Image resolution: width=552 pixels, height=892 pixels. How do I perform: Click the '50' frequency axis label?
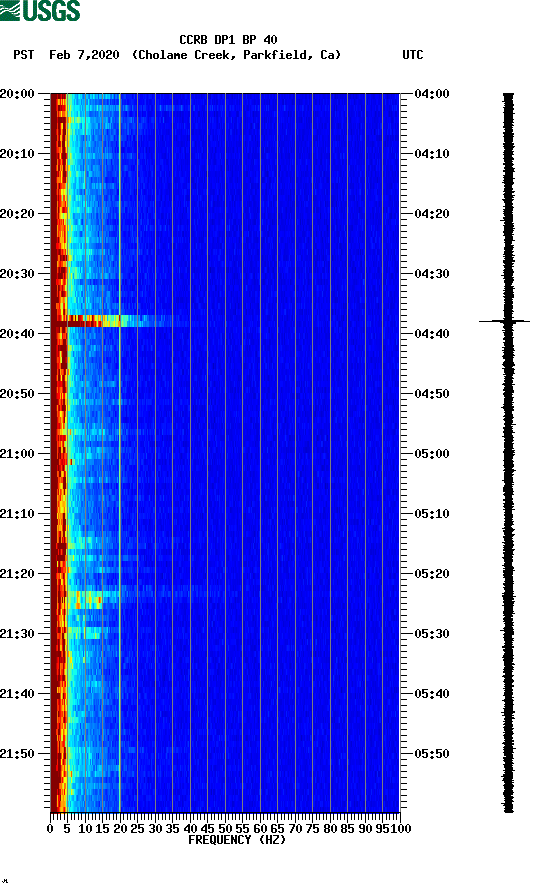[x=225, y=829]
